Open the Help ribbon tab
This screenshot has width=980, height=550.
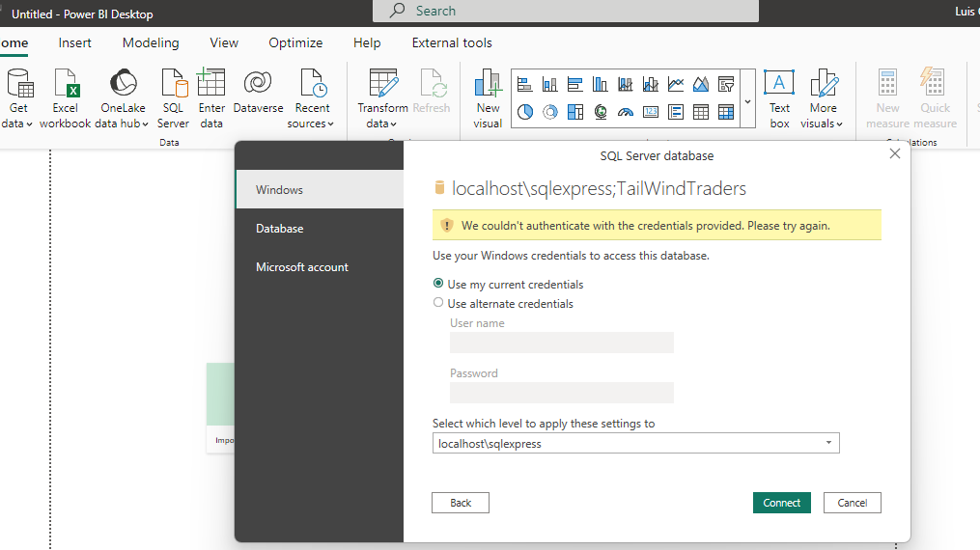click(x=367, y=43)
